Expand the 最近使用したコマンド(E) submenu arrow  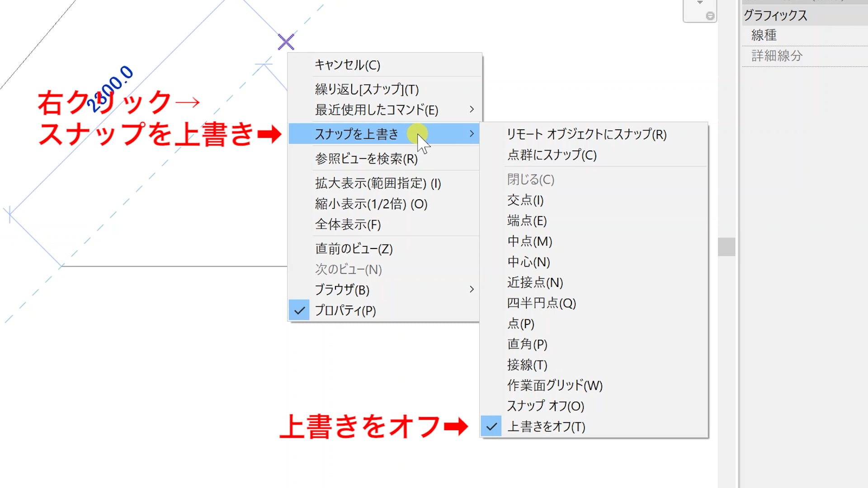tap(472, 109)
